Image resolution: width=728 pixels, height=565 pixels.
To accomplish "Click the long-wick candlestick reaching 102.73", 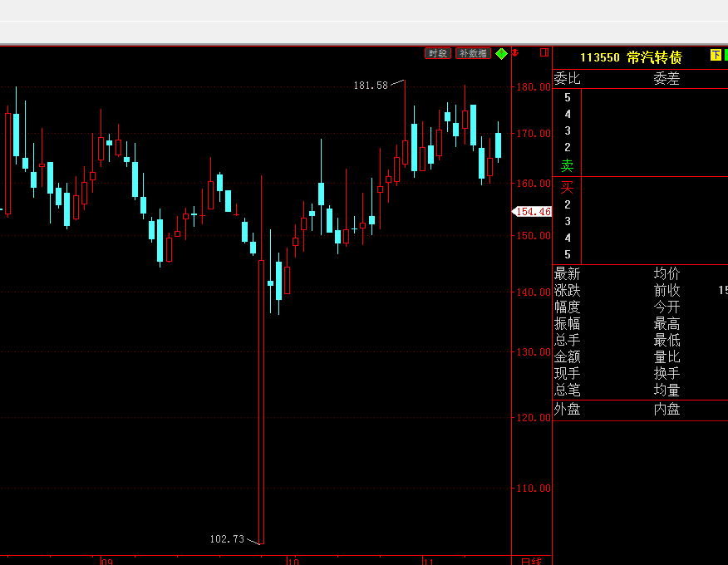I will click(262, 401).
